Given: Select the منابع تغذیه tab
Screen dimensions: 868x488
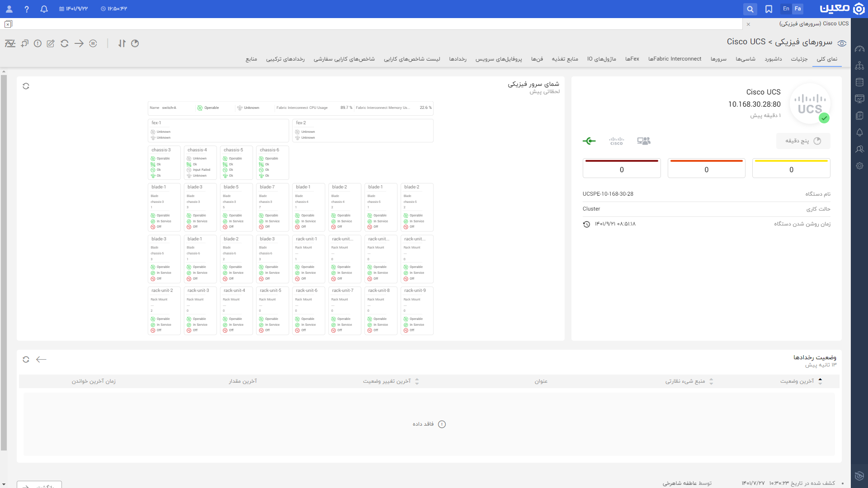Looking at the screenshot, I should click(565, 59).
